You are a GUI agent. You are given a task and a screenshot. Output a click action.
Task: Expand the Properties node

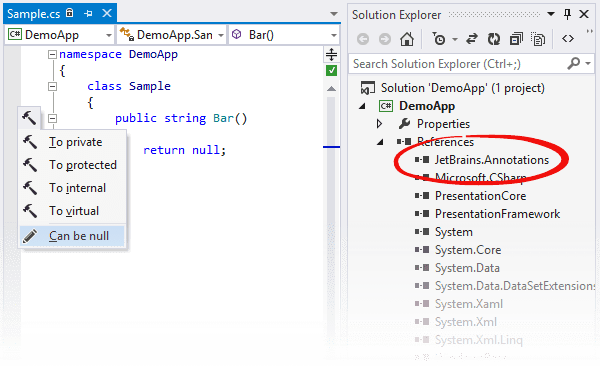[379, 124]
